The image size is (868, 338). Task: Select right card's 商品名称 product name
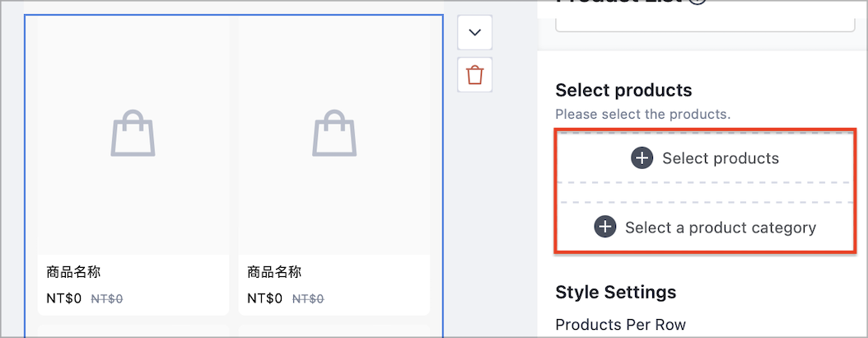[x=274, y=272]
